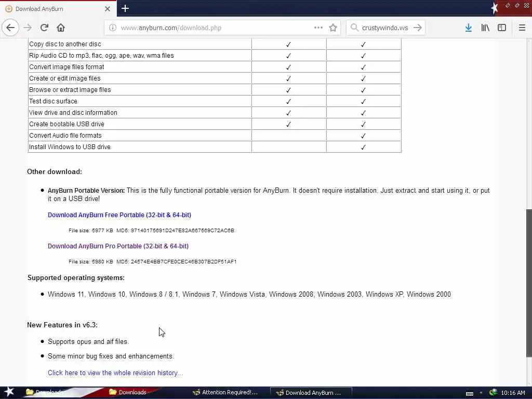Open a new browser tab
This screenshot has width=532, height=399.
click(125, 8)
